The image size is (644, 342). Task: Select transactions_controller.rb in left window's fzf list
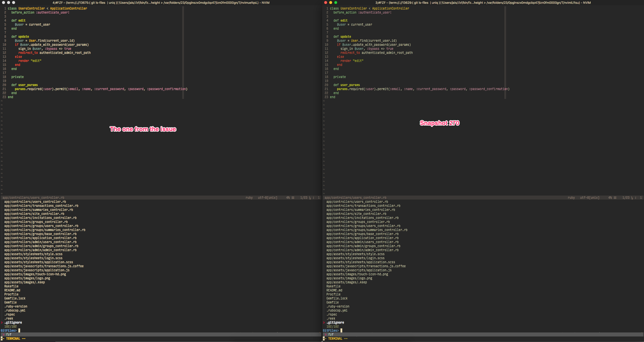(41, 206)
